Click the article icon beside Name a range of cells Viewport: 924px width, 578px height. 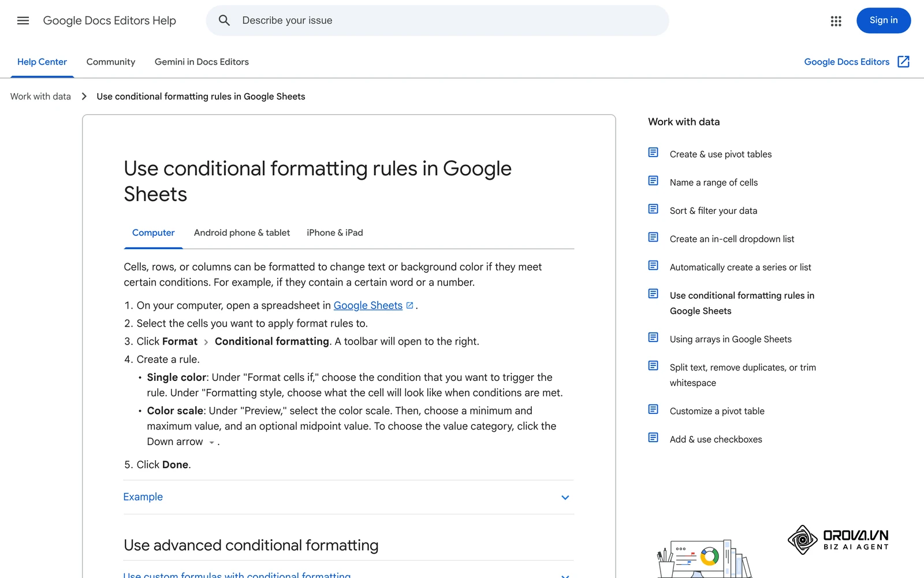point(653,181)
